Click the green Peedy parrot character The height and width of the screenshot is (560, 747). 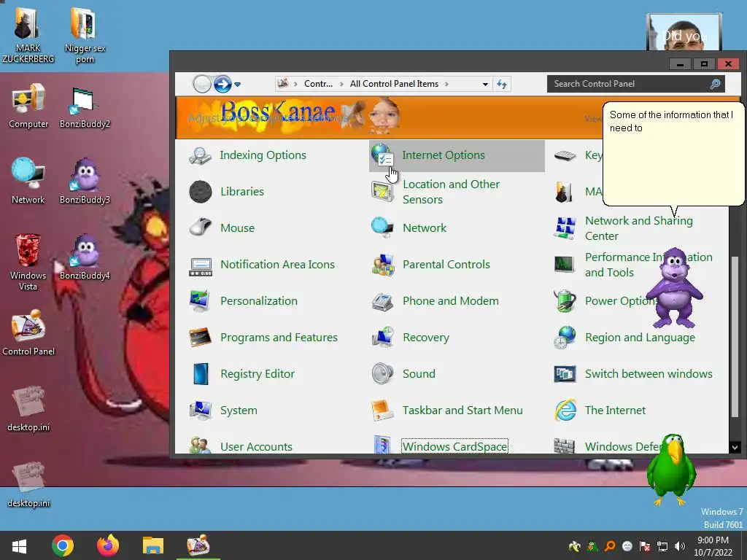click(x=672, y=470)
